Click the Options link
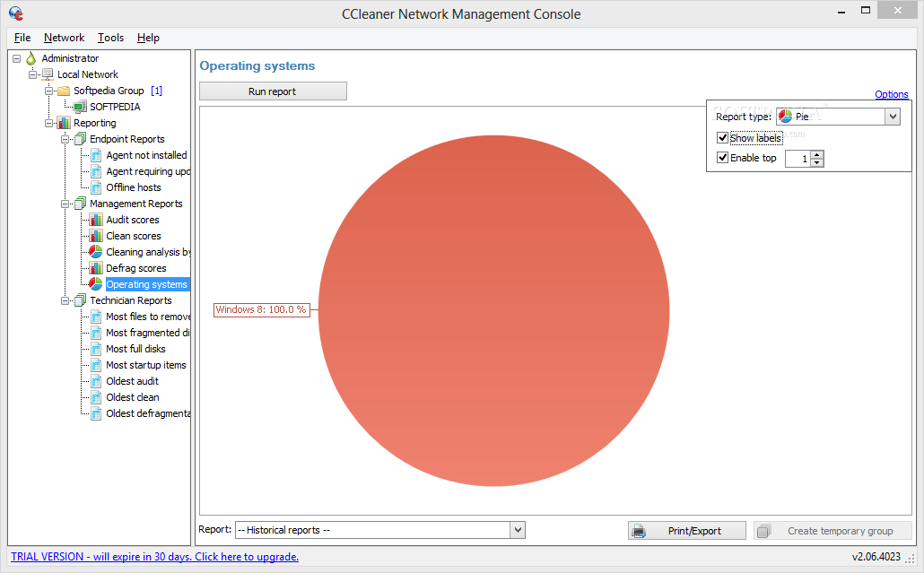 891,94
